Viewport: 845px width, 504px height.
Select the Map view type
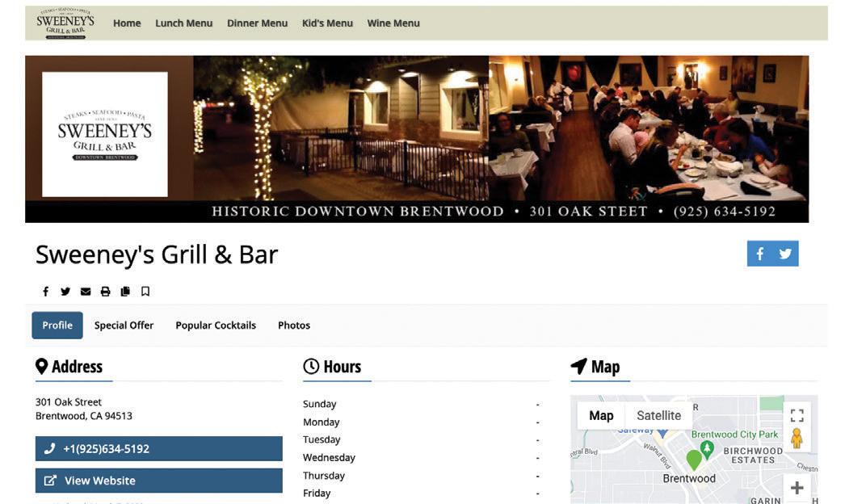pos(601,416)
